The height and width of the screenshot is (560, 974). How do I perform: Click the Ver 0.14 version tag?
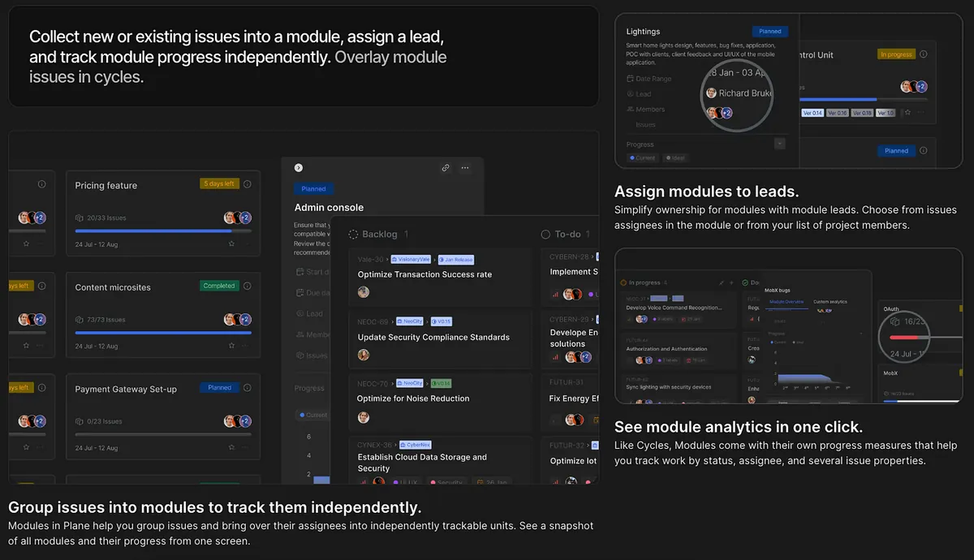coord(812,113)
